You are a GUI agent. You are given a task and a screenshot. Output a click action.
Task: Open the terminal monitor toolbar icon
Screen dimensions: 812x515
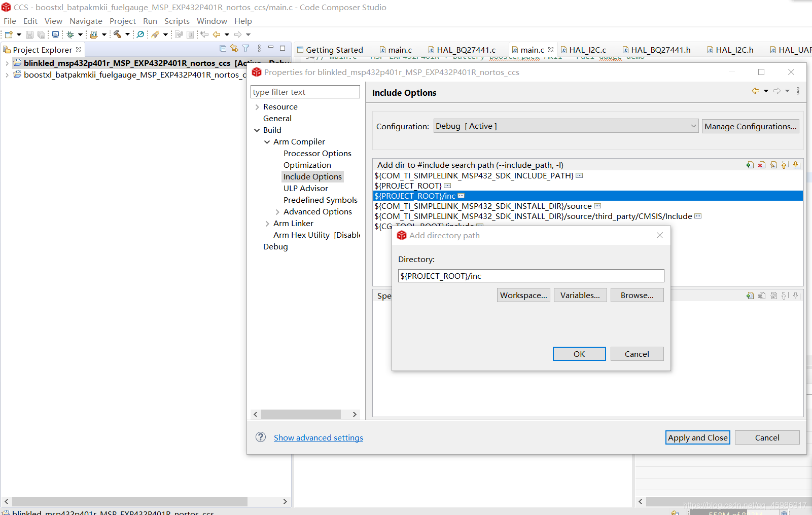tap(56, 34)
